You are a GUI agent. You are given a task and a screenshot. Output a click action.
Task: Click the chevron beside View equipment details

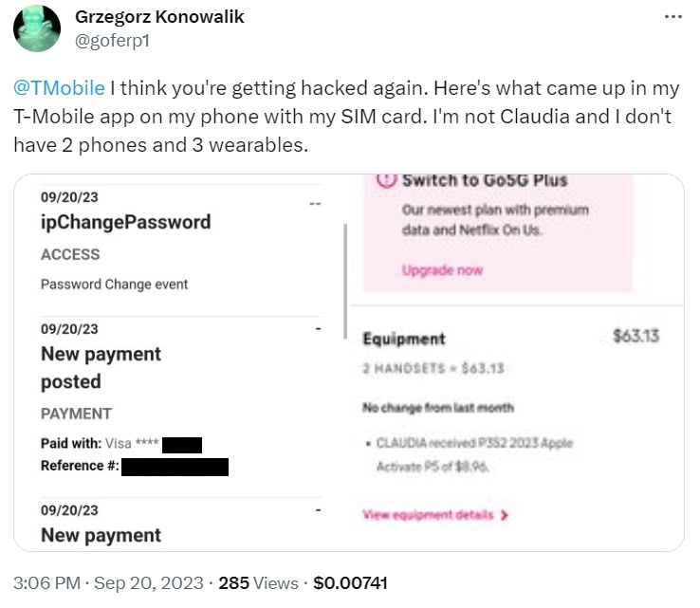click(505, 516)
